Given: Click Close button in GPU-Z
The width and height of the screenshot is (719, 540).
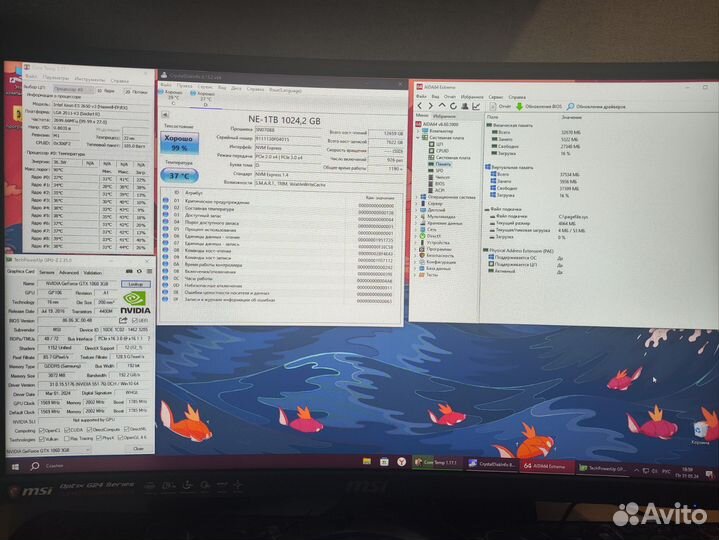Looking at the screenshot, I should (x=138, y=448).
